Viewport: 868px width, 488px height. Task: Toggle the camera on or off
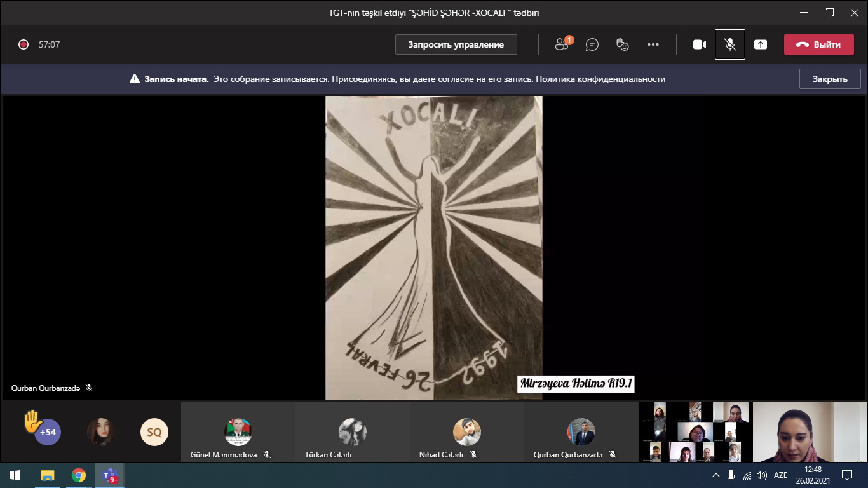pos(700,44)
